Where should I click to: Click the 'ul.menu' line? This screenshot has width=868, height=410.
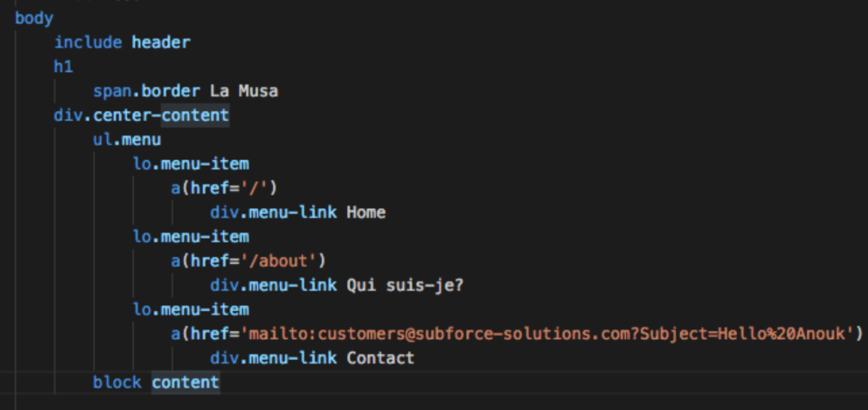coord(127,139)
